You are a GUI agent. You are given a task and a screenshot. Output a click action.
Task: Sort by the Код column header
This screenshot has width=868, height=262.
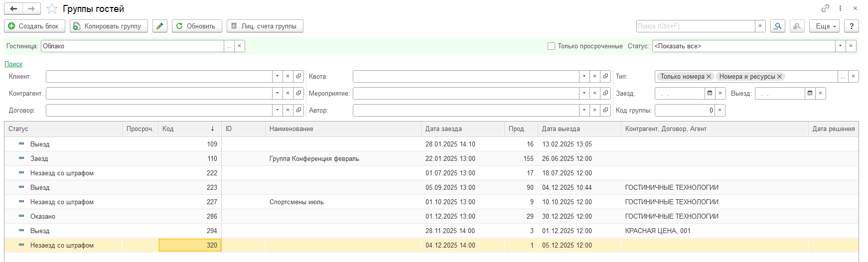click(x=190, y=129)
